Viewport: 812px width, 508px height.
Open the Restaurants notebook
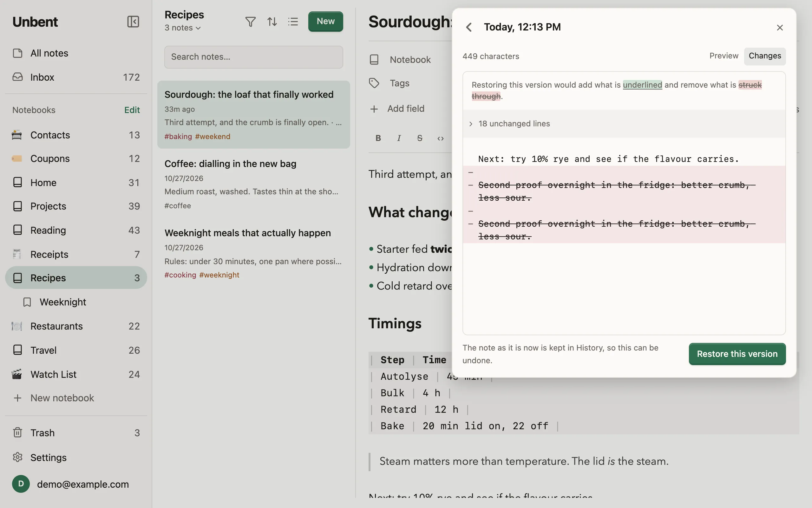click(x=76, y=326)
